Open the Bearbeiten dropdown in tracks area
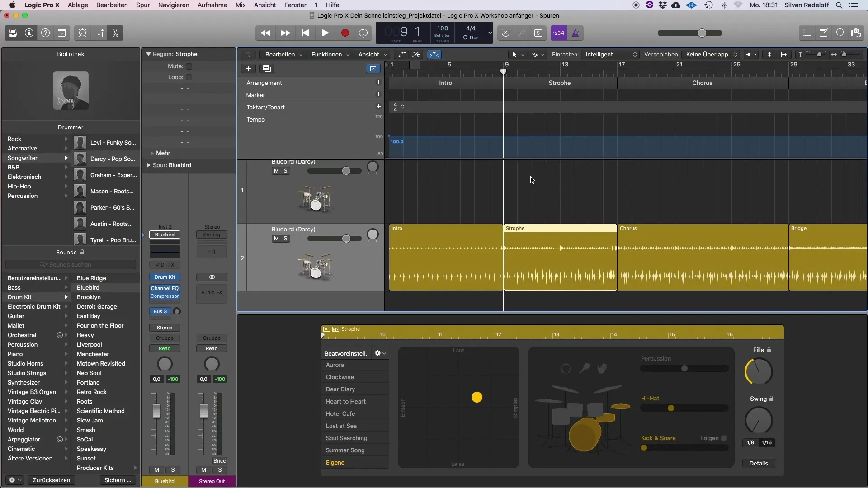Viewport: 868px width, 488px height. (283, 55)
